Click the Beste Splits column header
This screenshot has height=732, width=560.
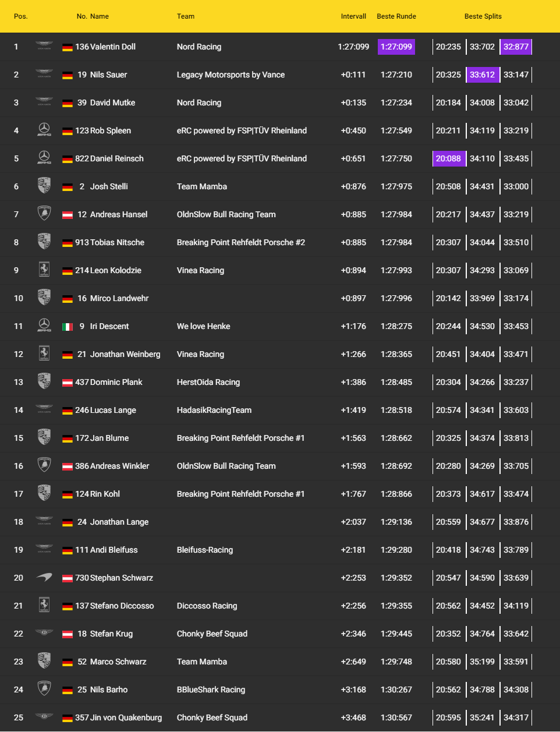click(x=483, y=16)
